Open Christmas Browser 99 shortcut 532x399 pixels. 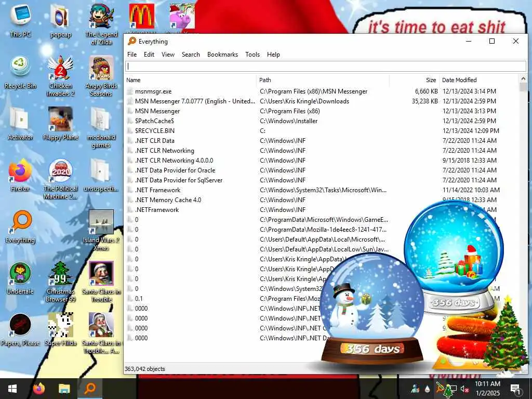tap(60, 282)
